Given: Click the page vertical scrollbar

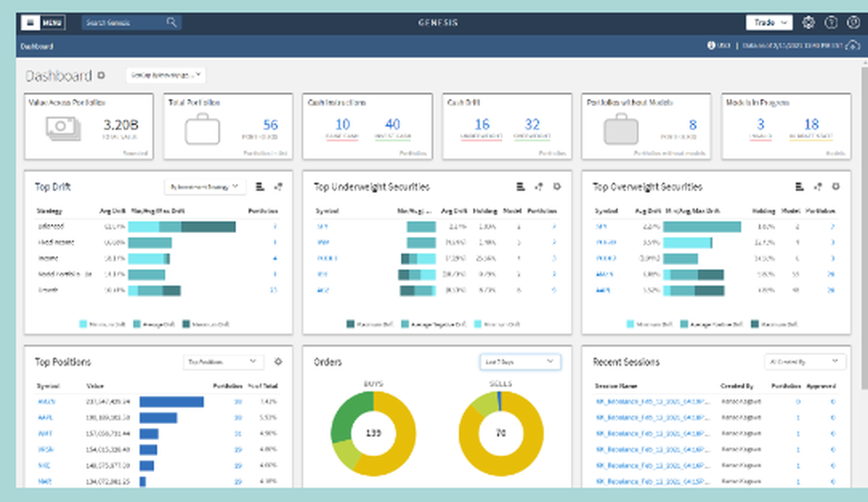Looking at the screenshot, I should pos(865,228).
